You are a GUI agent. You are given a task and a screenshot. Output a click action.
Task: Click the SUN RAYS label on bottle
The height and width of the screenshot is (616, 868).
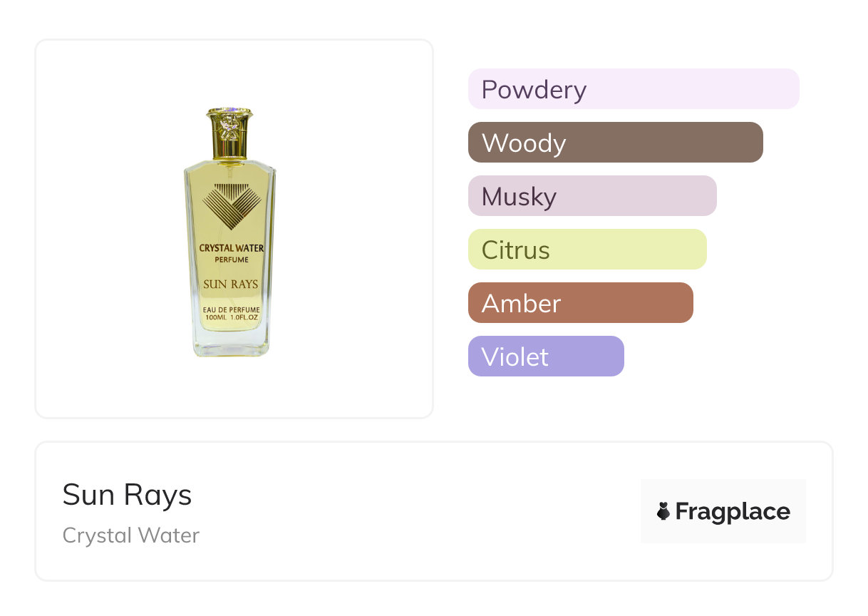[x=230, y=284]
